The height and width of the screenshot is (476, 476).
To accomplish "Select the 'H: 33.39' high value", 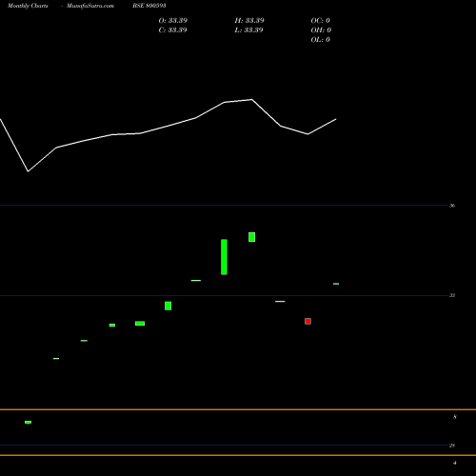I will [249, 21].
